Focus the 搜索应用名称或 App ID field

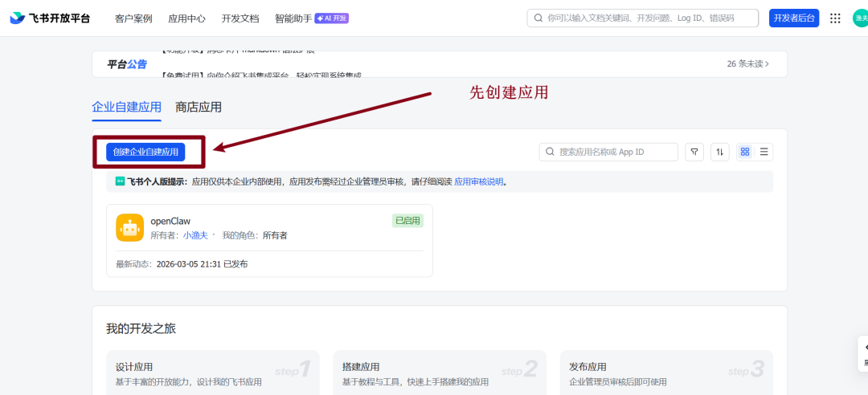(615, 152)
